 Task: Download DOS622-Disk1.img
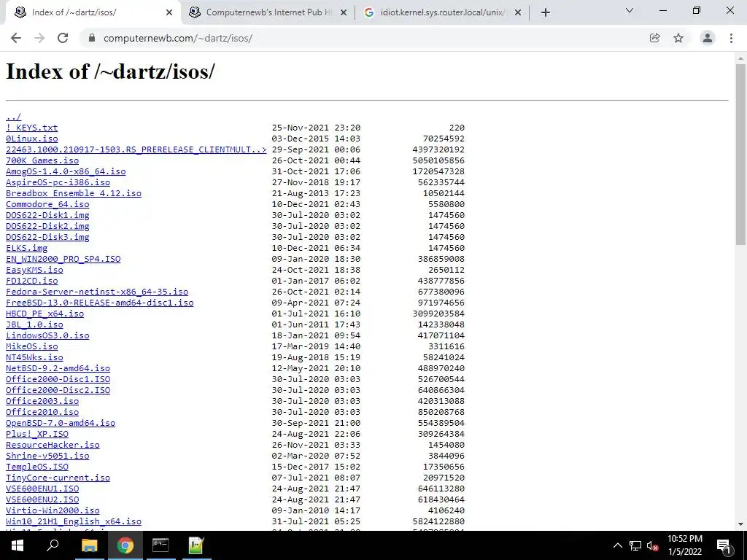(47, 215)
